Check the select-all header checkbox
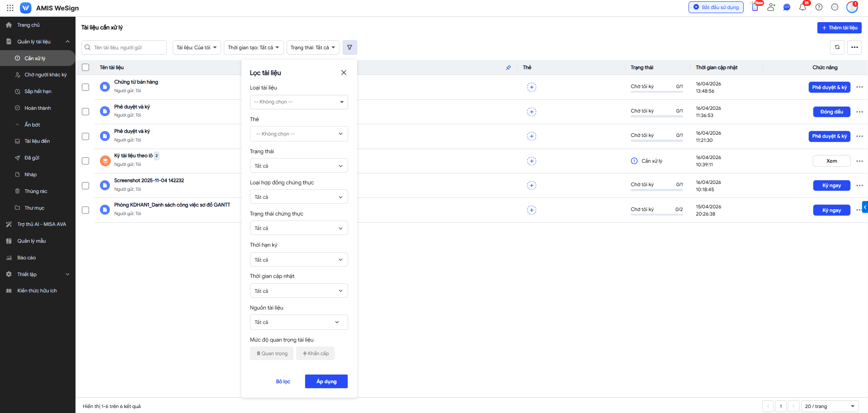This screenshot has height=413, width=868. coord(85,68)
